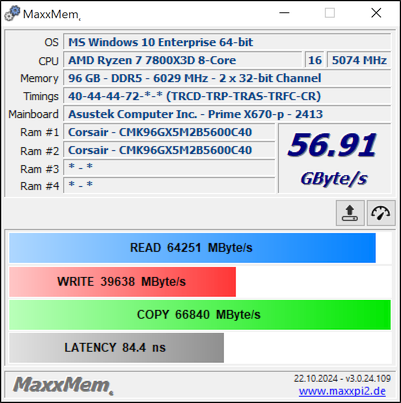Click the upload results icon button

(350, 213)
